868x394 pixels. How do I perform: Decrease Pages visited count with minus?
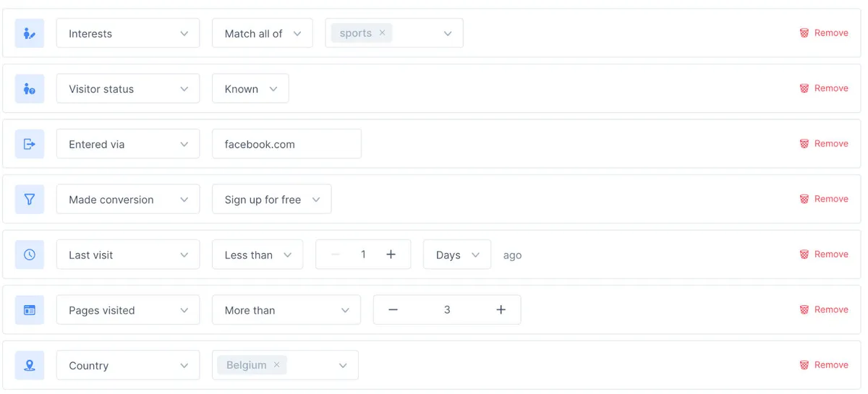pos(393,310)
